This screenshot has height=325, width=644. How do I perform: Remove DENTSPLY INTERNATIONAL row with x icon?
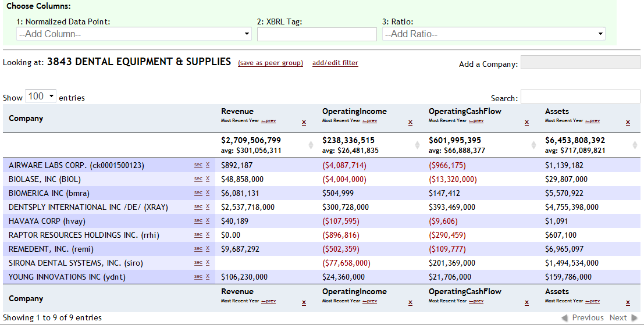[208, 207]
